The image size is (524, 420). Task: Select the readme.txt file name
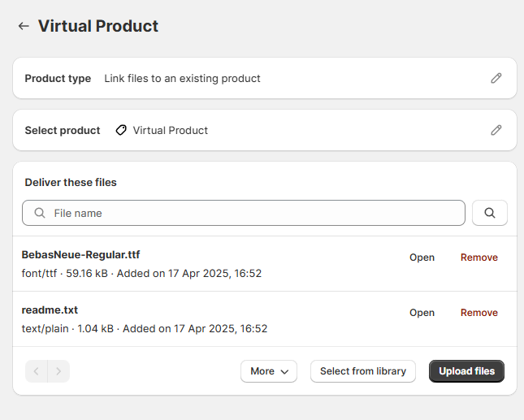(50, 310)
